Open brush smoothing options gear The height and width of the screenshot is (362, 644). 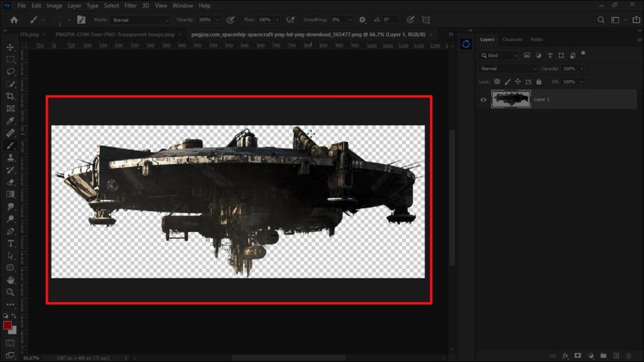point(362,19)
